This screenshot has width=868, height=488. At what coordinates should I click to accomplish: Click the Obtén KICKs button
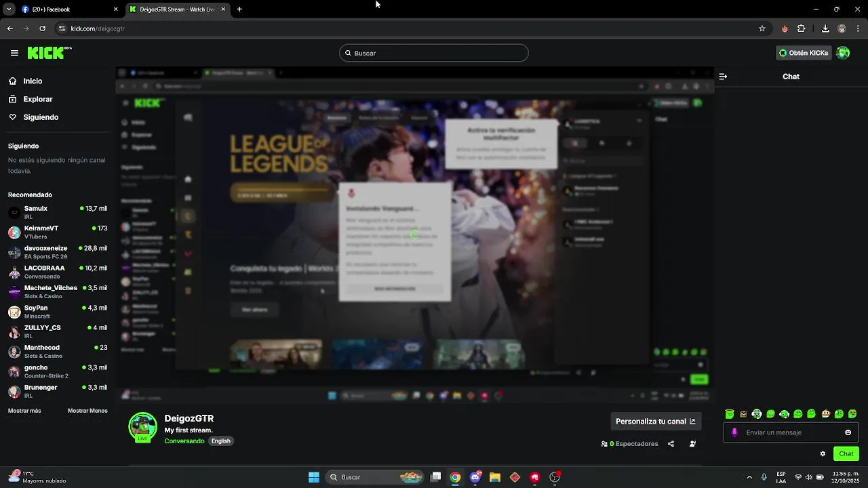pos(804,53)
